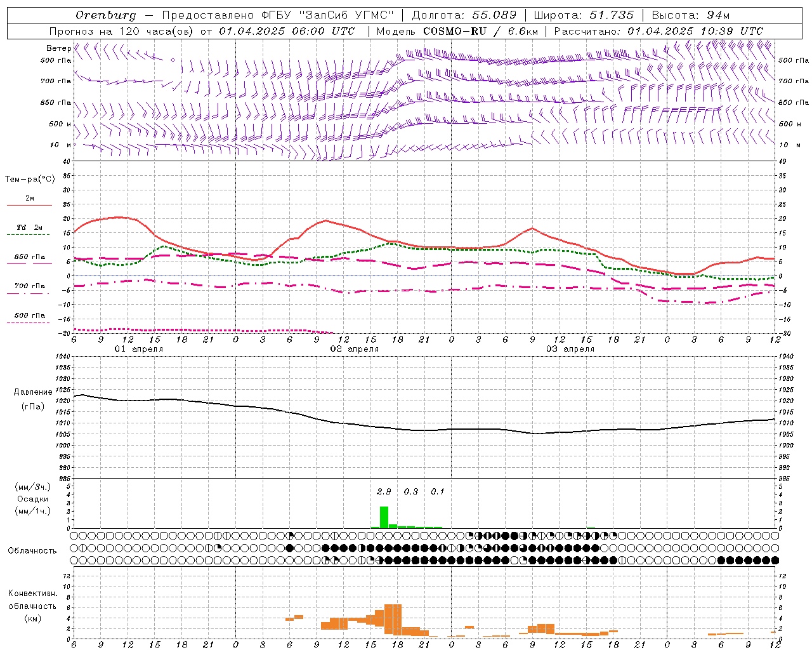Image resolution: width=812 pixels, height=650 pixels.
Task: Click the forecast start 01.04.2025 06:00 UTC
Action: tap(287, 31)
